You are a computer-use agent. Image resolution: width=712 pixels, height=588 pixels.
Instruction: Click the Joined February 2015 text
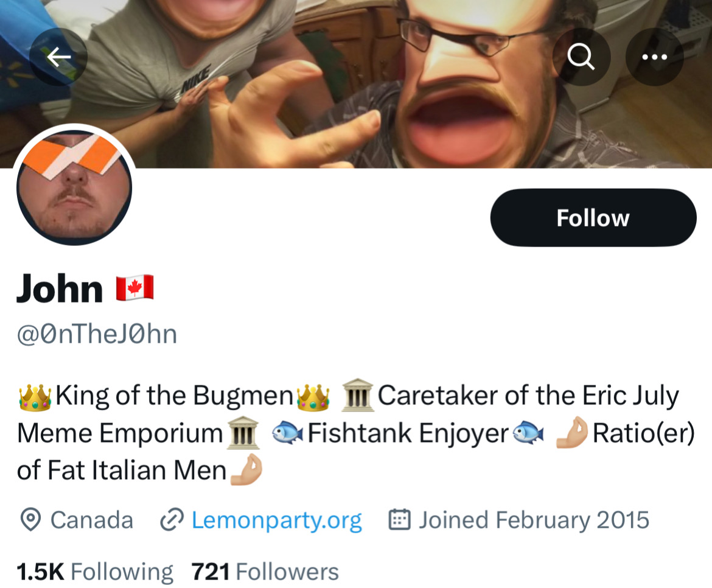pyautogui.click(x=534, y=520)
